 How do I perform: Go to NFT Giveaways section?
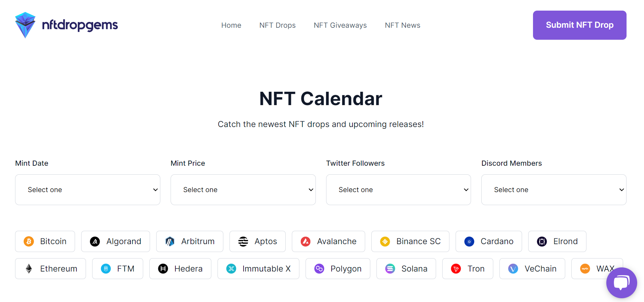(340, 25)
